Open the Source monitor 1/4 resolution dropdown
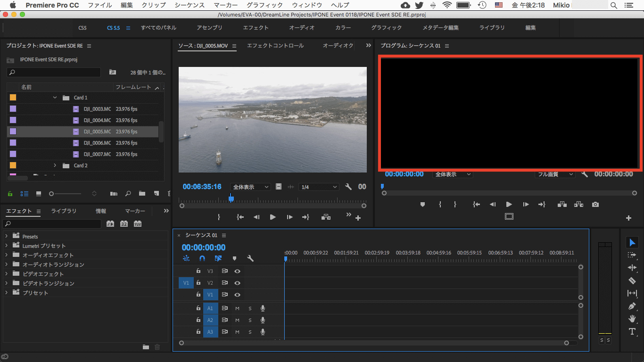This screenshot has height=362, width=644. pyautogui.click(x=319, y=187)
